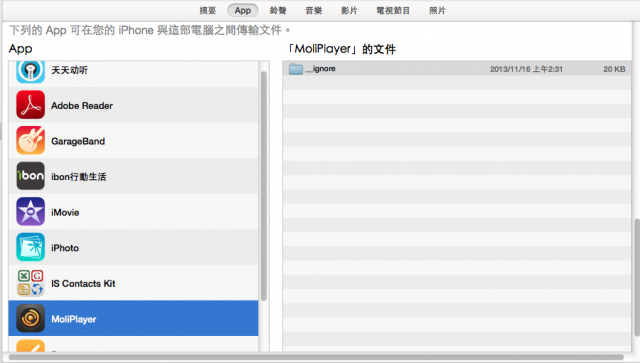Click the ibon app icon
This screenshot has width=640, height=363.
pos(31,176)
